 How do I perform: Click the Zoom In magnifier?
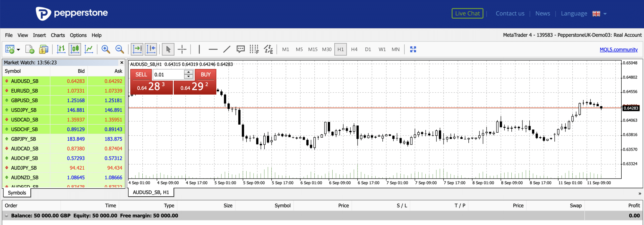click(106, 49)
